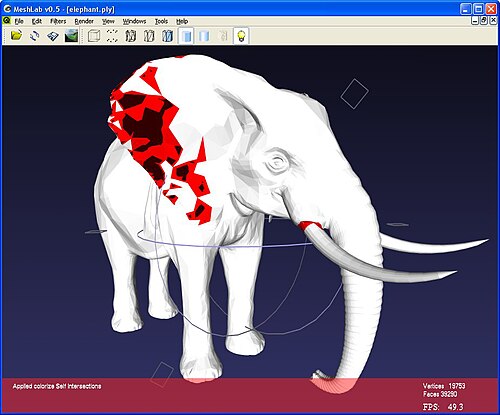Save a snapshot using the landscape picture icon

[71, 35]
